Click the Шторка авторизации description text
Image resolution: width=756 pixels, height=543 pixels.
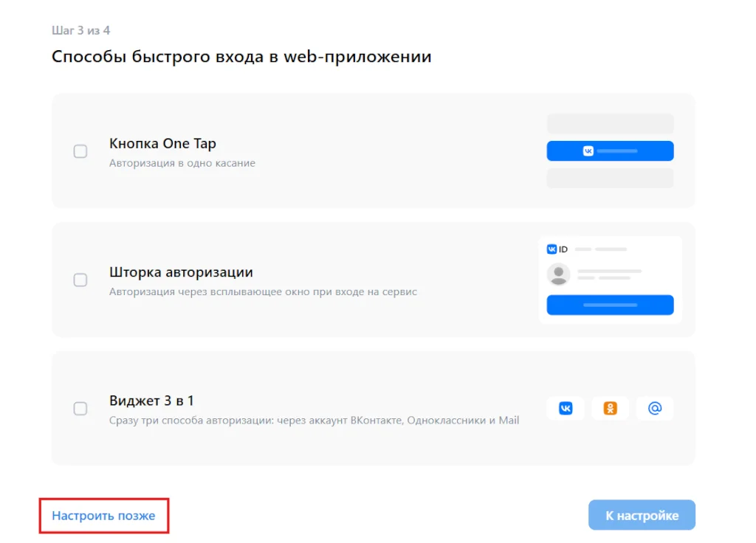pos(263,291)
